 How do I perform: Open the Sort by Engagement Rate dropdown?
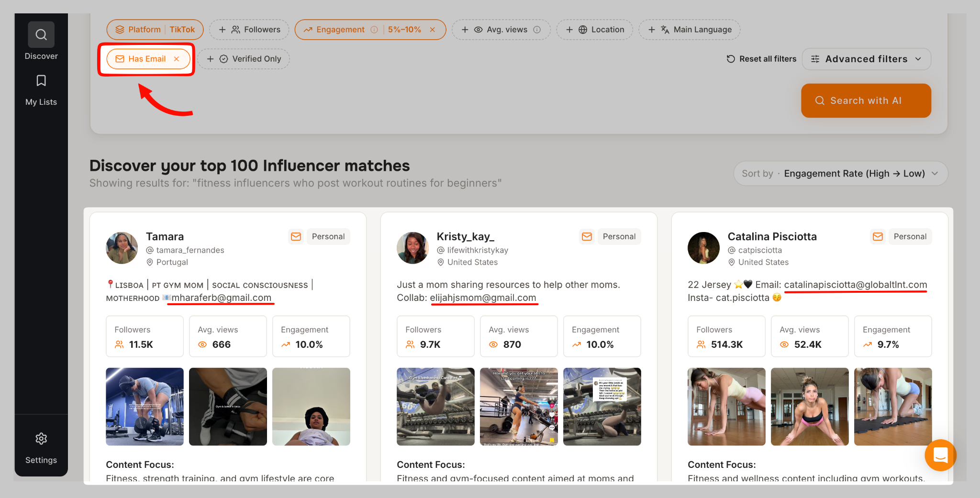pos(840,173)
